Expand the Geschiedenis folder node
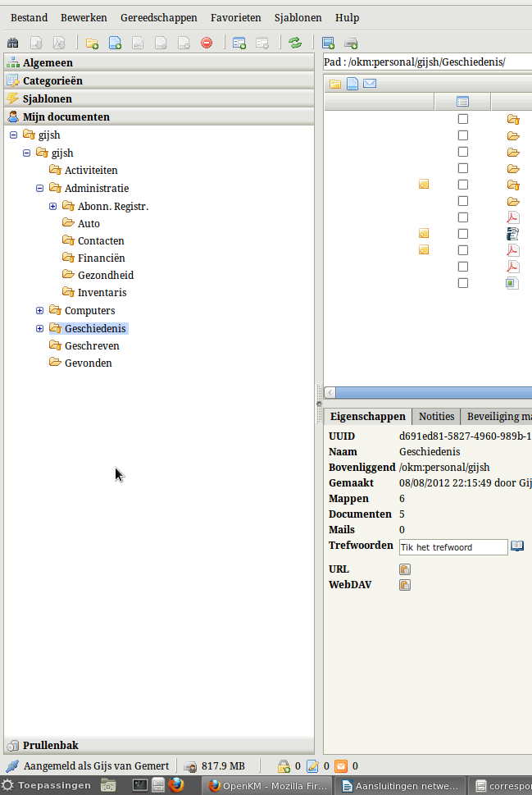 tap(40, 328)
